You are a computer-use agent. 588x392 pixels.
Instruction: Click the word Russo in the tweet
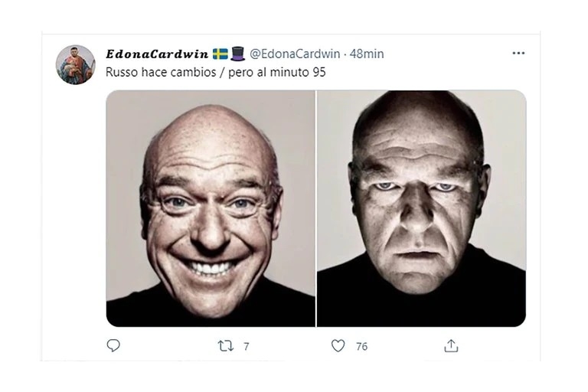click(x=122, y=71)
